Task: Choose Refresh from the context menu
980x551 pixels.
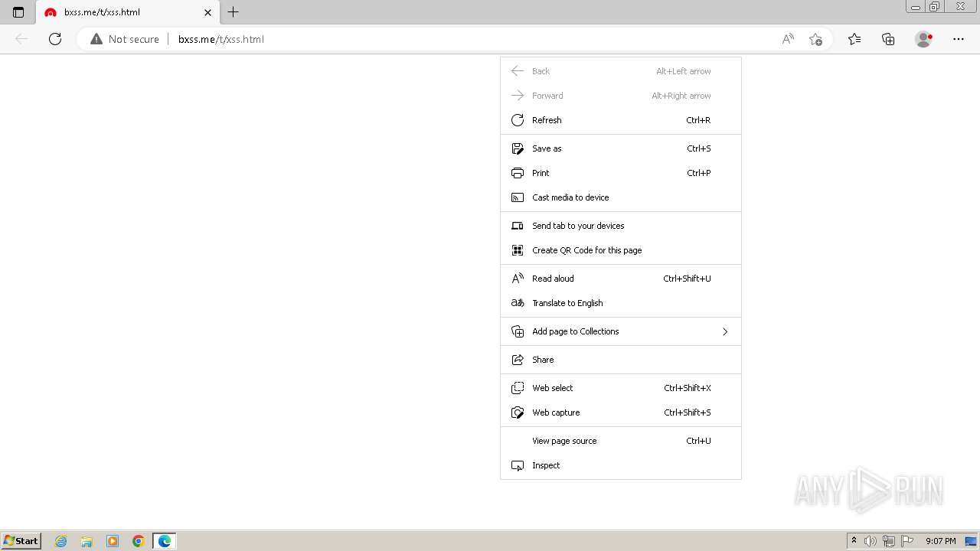Action: [x=621, y=120]
